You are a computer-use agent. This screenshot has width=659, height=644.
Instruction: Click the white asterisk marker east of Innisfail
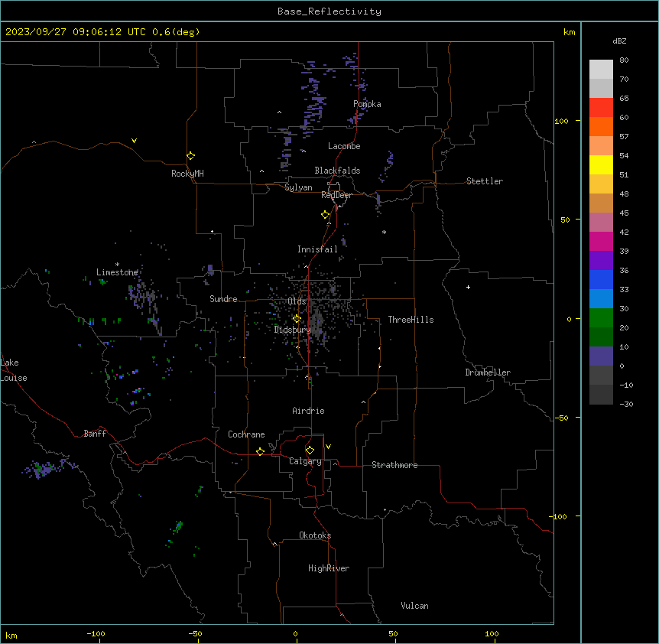[384, 232]
